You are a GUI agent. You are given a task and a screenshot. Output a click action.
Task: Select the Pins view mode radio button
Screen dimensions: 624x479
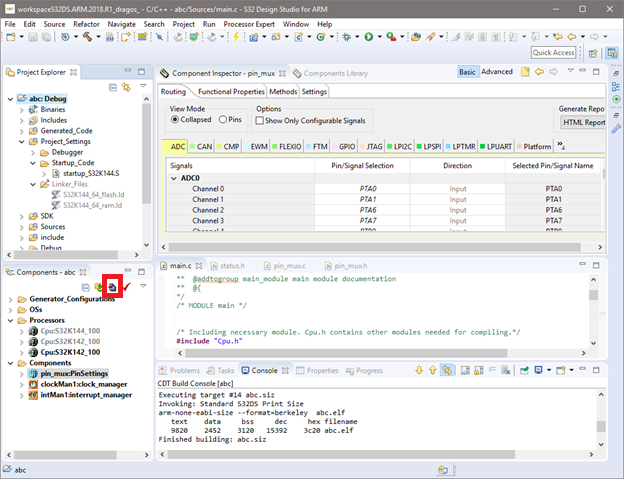[223, 119]
